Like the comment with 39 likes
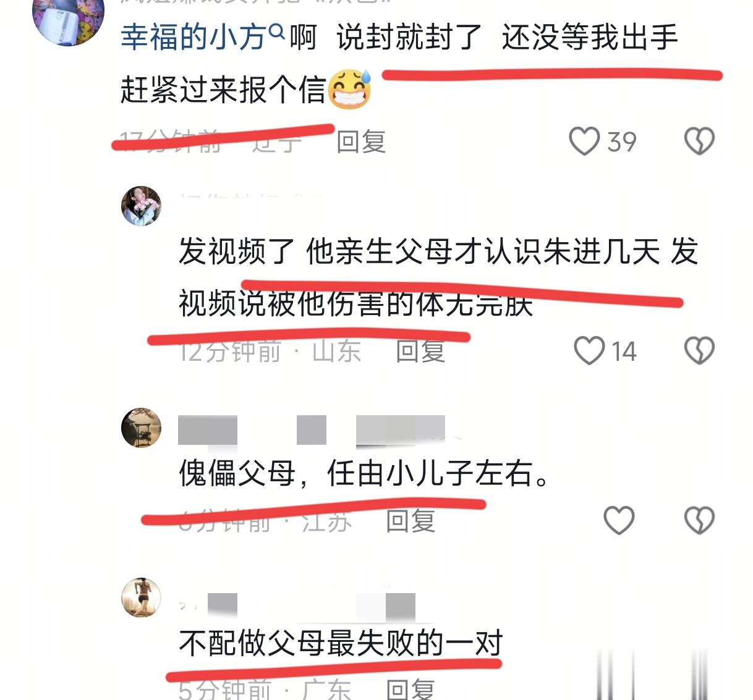The height and width of the screenshot is (700, 753). (584, 141)
